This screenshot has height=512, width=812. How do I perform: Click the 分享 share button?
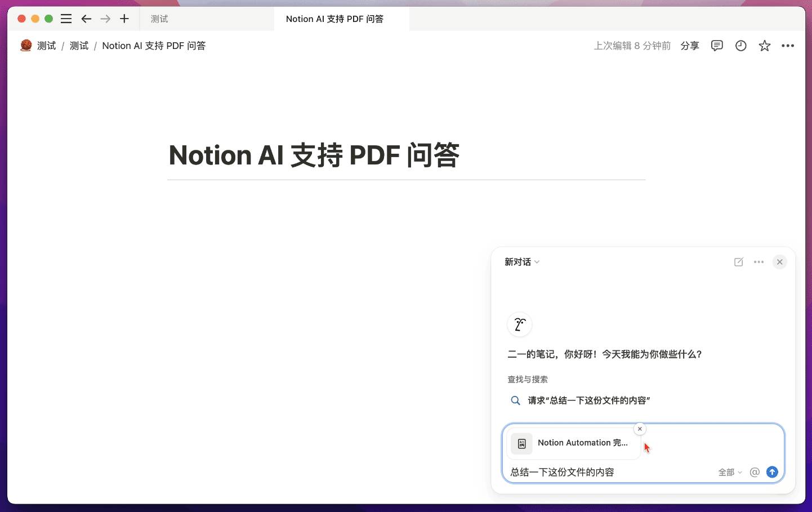[690, 46]
